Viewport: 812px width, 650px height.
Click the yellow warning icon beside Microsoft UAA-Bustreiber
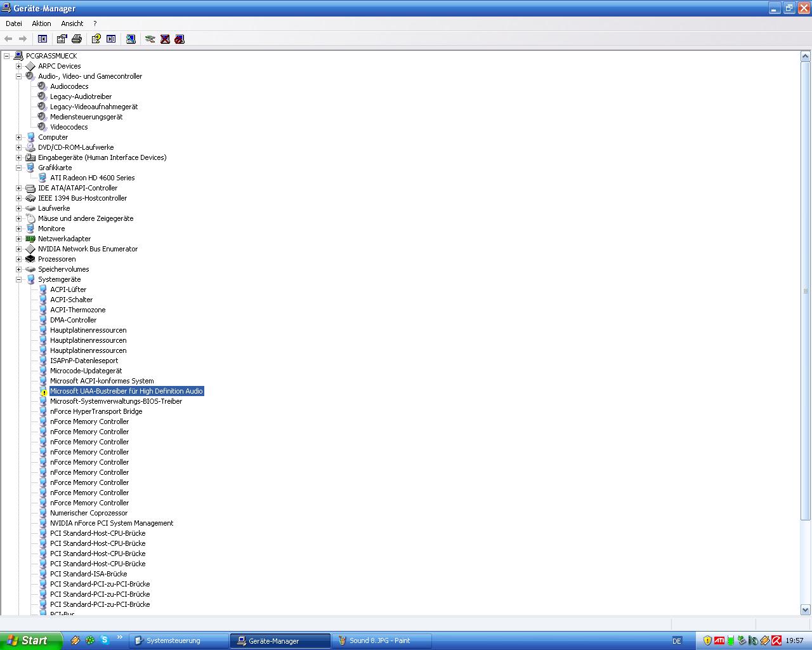pos(43,392)
